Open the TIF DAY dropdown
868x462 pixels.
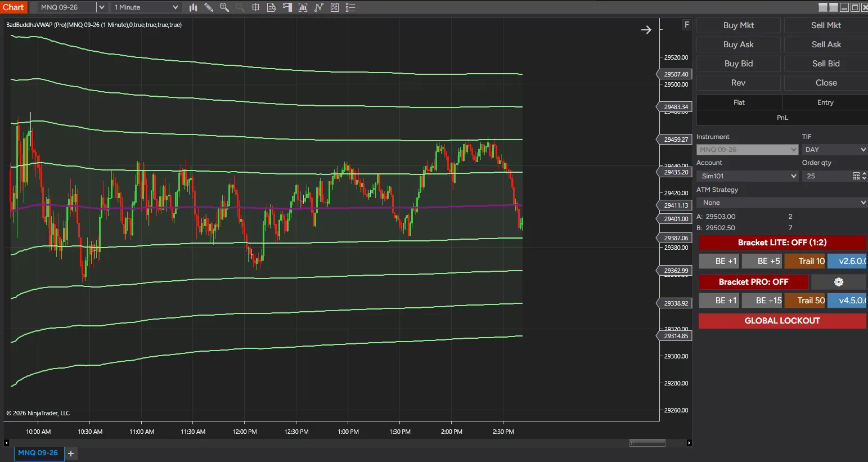coord(835,150)
